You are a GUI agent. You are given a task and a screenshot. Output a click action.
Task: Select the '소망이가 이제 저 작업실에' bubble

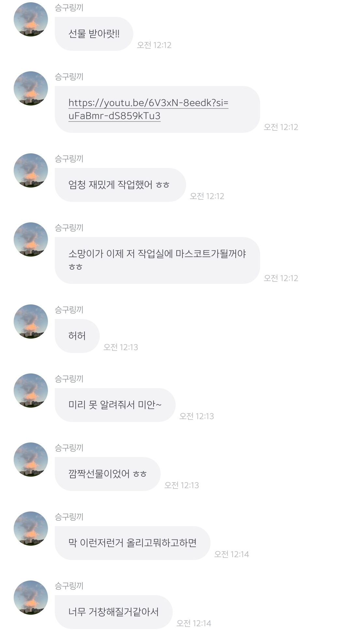157,260
